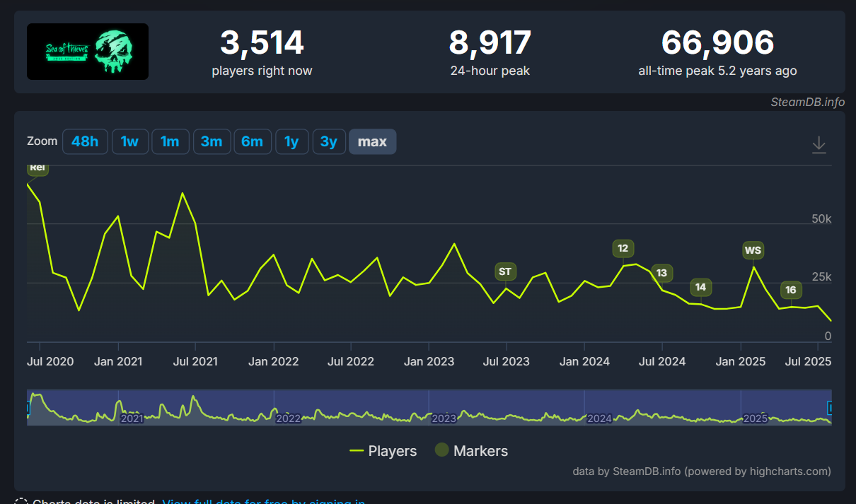Set zoom to 1w

[x=129, y=141]
